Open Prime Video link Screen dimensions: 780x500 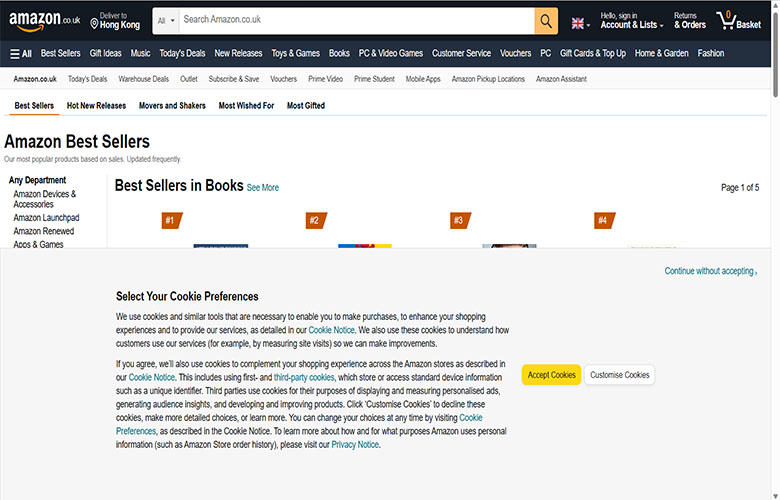(325, 79)
